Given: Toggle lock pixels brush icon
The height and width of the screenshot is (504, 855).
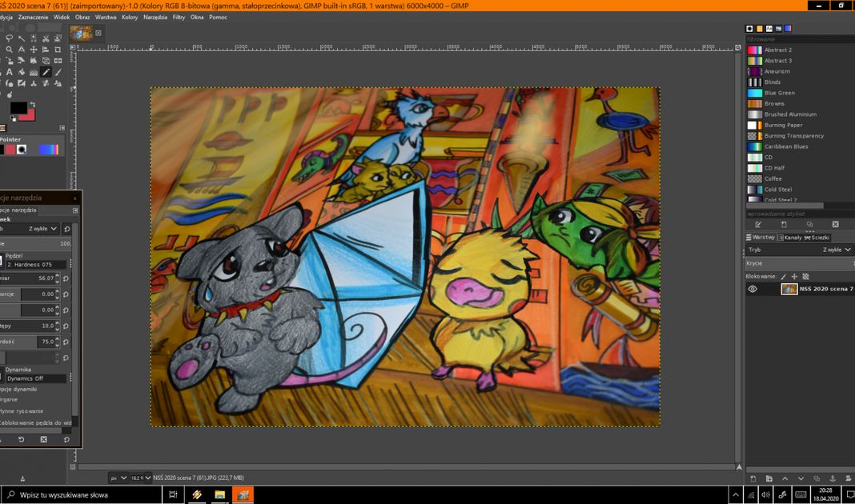Looking at the screenshot, I should coord(784,277).
